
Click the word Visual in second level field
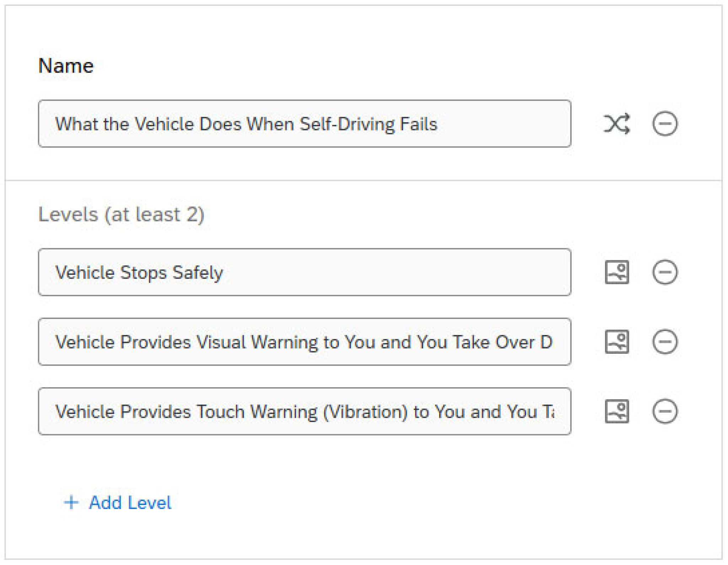221,342
